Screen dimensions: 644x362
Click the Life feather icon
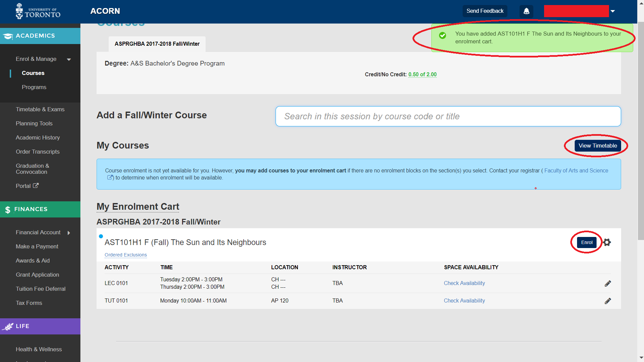(x=7, y=326)
